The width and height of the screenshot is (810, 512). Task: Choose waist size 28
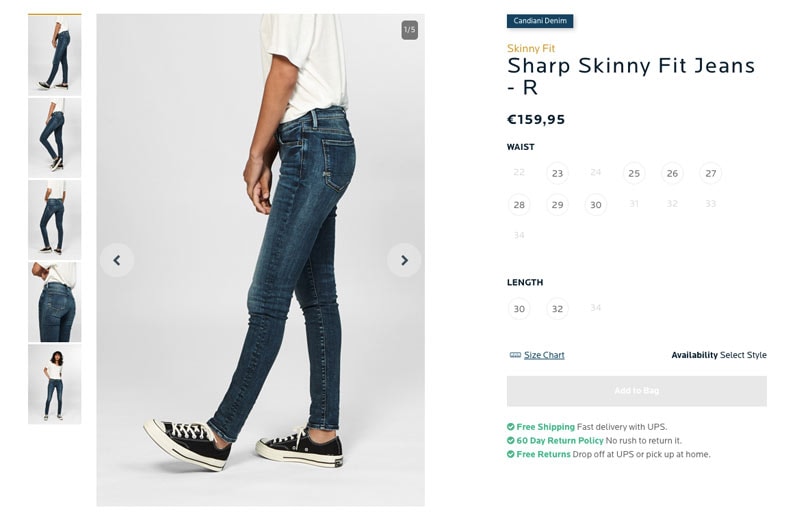tap(519, 205)
